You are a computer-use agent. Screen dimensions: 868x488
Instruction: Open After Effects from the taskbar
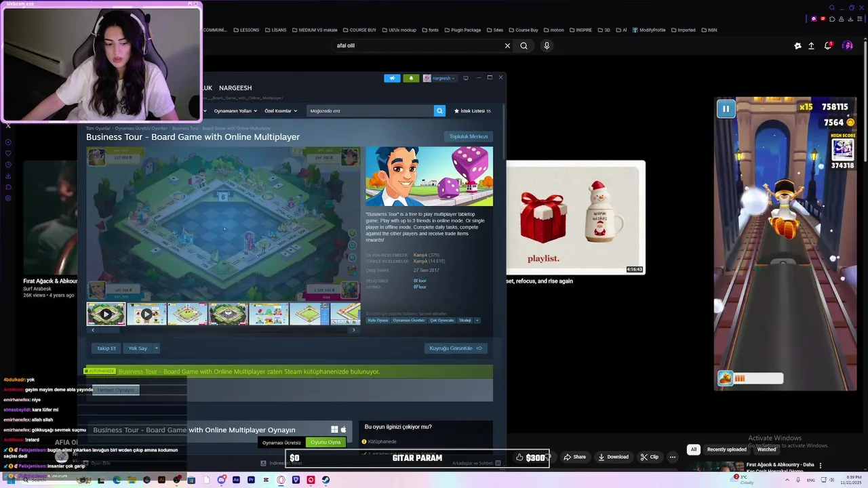coord(236,480)
